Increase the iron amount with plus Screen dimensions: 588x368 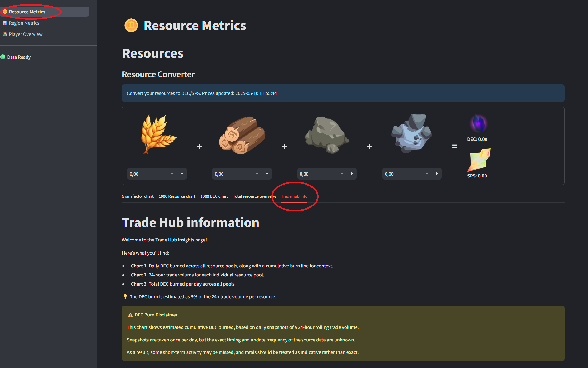pyautogui.click(x=437, y=174)
